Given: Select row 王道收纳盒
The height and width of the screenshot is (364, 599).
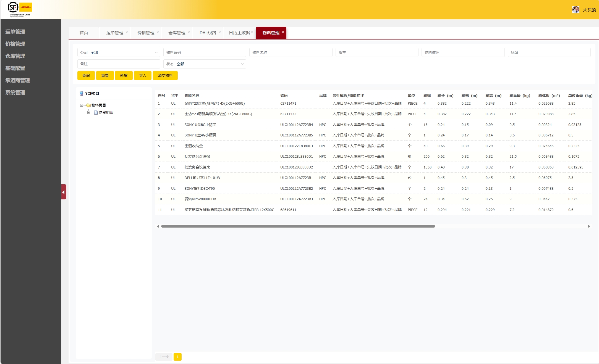Looking at the screenshot, I should pyautogui.click(x=373, y=146).
